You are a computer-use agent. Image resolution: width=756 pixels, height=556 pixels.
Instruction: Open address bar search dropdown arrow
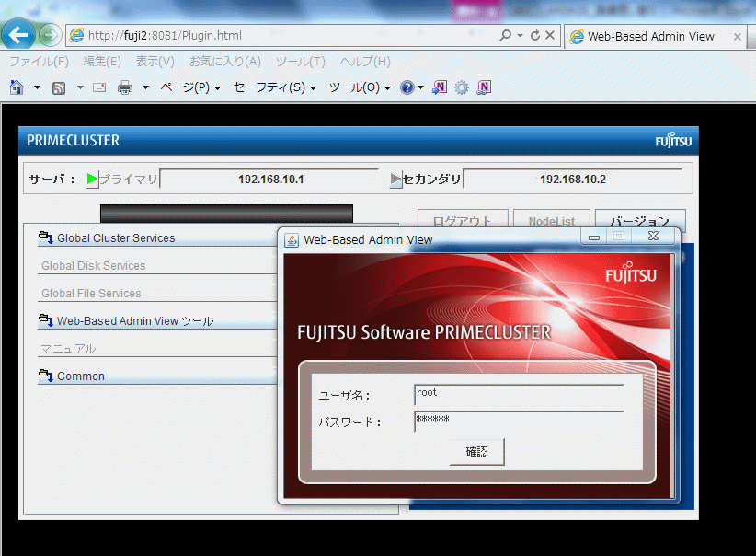[x=520, y=36]
